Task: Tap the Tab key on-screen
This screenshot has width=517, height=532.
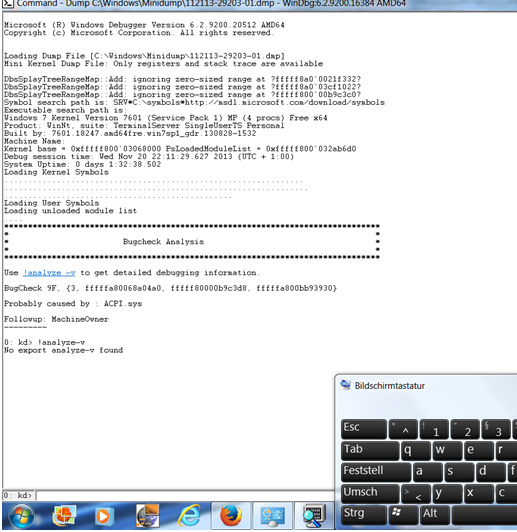Action: pos(370,451)
